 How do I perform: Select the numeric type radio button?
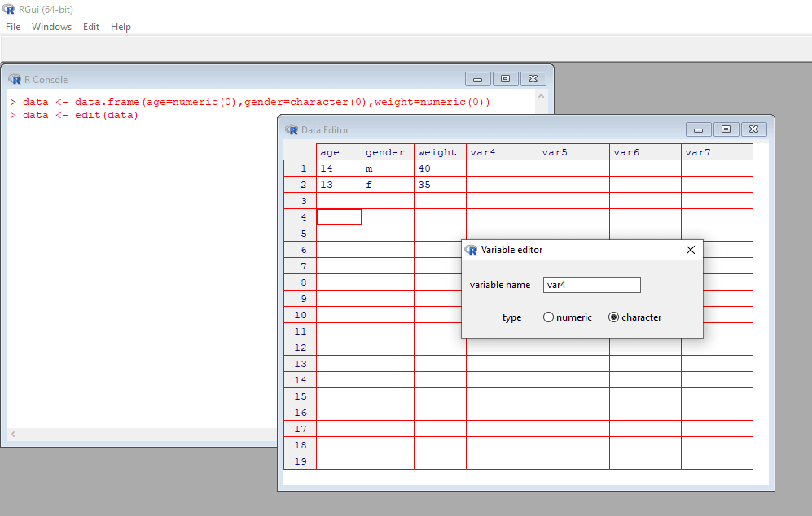point(548,317)
